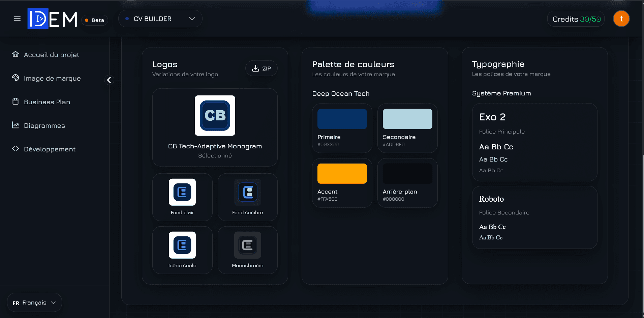Click the download icon in ZIP button
This screenshot has width=644, height=318.
click(x=255, y=68)
